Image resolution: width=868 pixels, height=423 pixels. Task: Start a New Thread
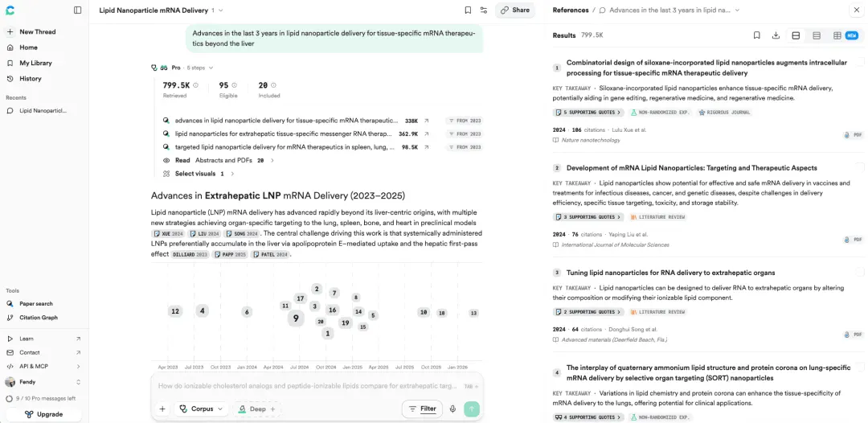coord(38,31)
